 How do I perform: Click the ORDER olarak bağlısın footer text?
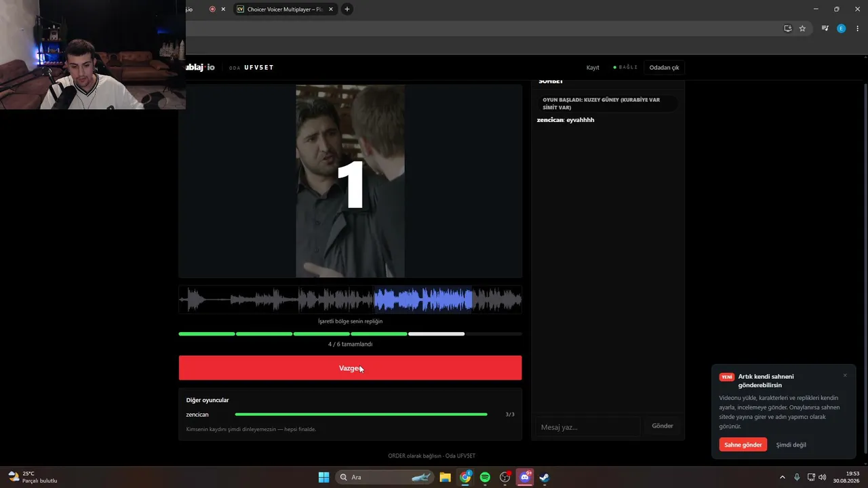431,456
